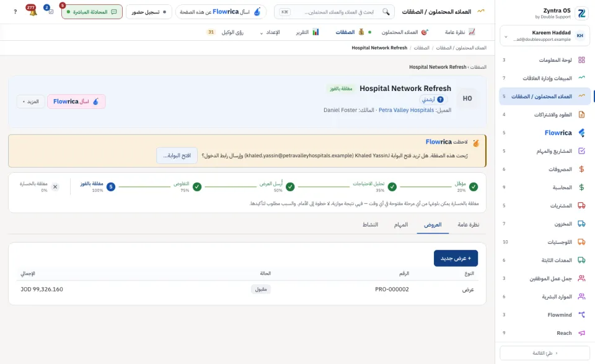Click the JOD 99,326.160 total
595x364 pixels.
coord(42,289)
